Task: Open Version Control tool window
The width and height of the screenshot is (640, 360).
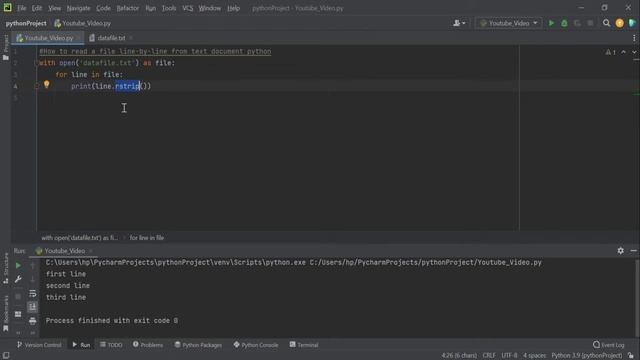Action: pyautogui.click(x=39, y=345)
